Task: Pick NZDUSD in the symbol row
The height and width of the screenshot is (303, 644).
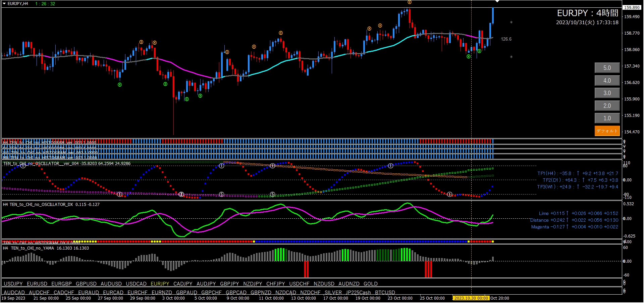Action: [x=324, y=284]
